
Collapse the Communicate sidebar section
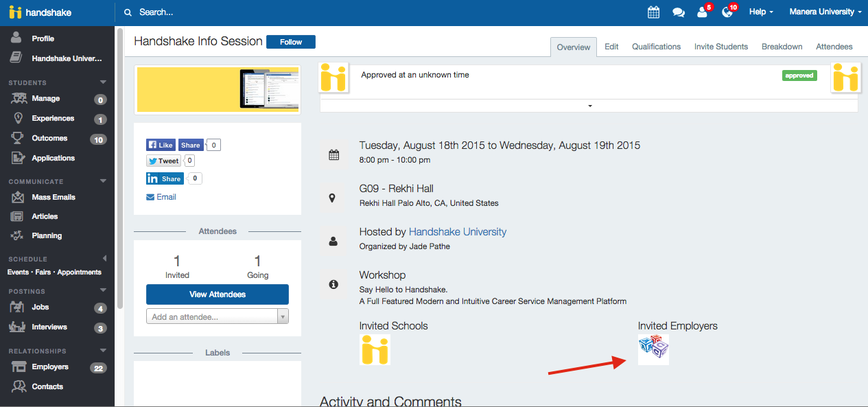pyautogui.click(x=103, y=181)
